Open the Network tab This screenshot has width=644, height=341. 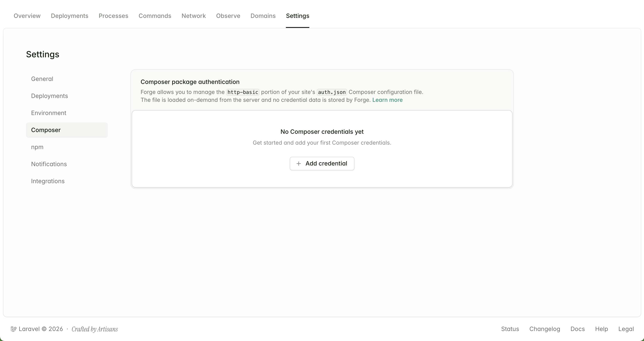(194, 16)
